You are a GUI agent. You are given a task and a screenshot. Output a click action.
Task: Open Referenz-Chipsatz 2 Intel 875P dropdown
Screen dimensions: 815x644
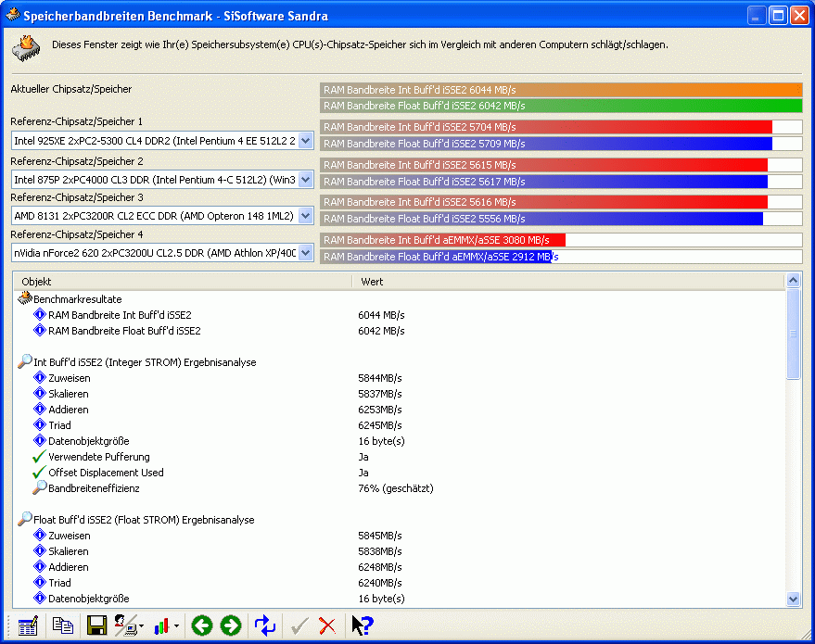coord(306,180)
